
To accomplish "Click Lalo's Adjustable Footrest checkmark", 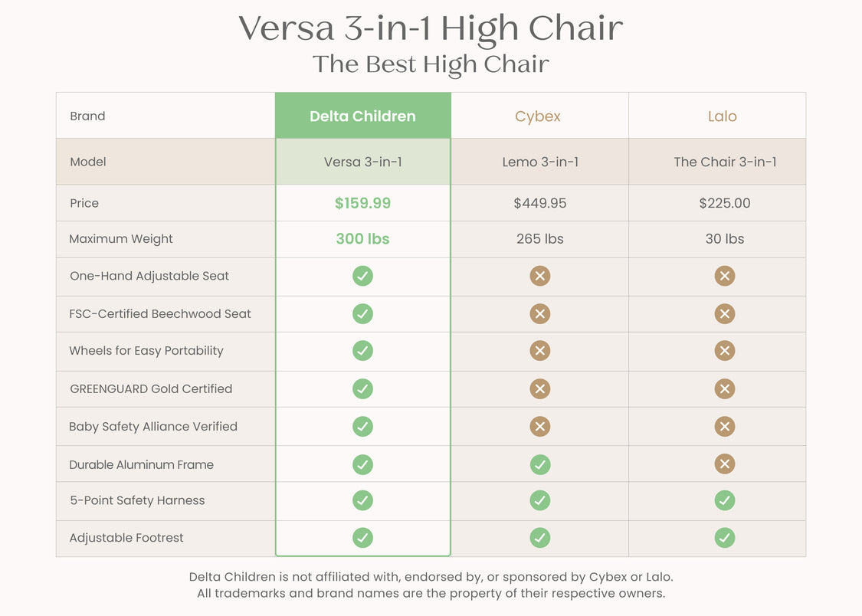I will click(x=725, y=537).
